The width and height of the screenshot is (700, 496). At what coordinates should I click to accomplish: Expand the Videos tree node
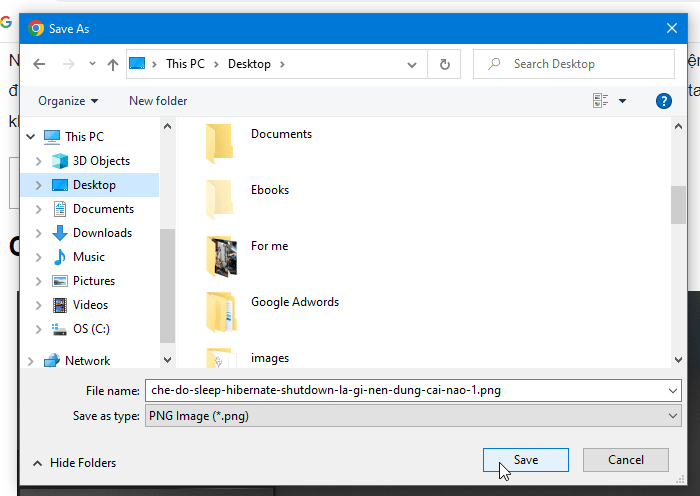pyautogui.click(x=39, y=305)
